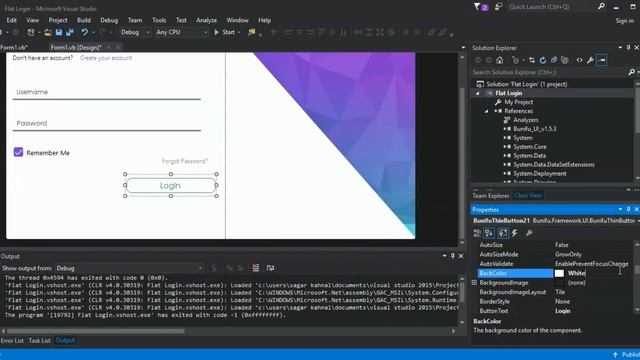The width and height of the screenshot is (640, 360).
Task: Open the View menu
Action: tap(33, 20)
